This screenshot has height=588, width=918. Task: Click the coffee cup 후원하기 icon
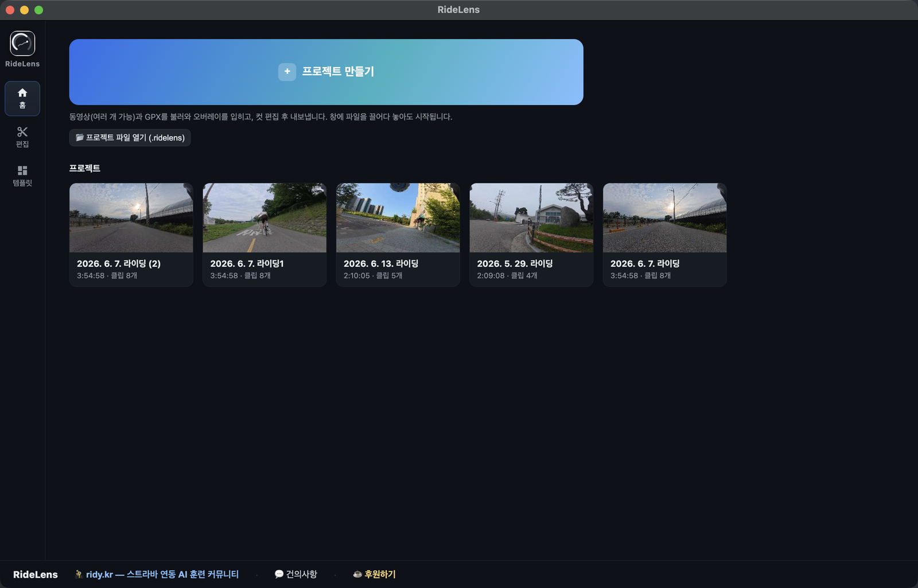[357, 574]
